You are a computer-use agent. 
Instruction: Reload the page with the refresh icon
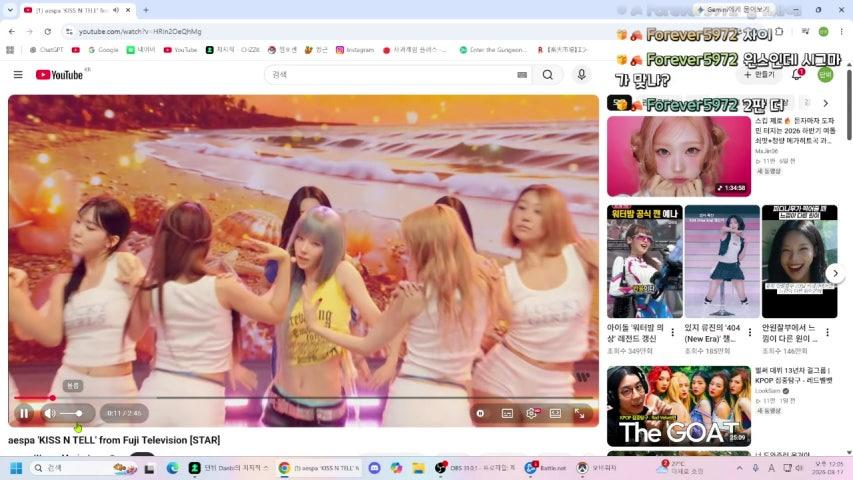48,32
